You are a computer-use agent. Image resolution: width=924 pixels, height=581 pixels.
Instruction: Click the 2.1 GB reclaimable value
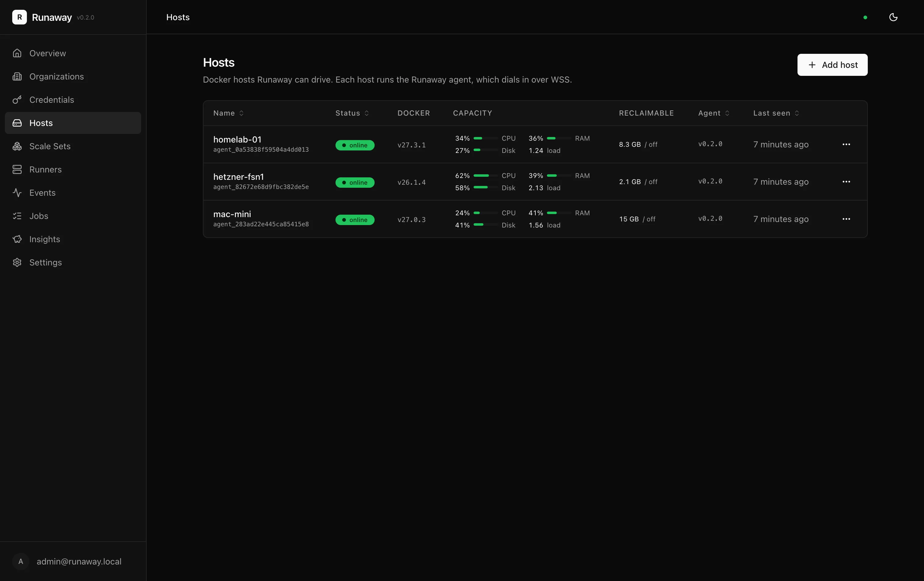coord(630,182)
